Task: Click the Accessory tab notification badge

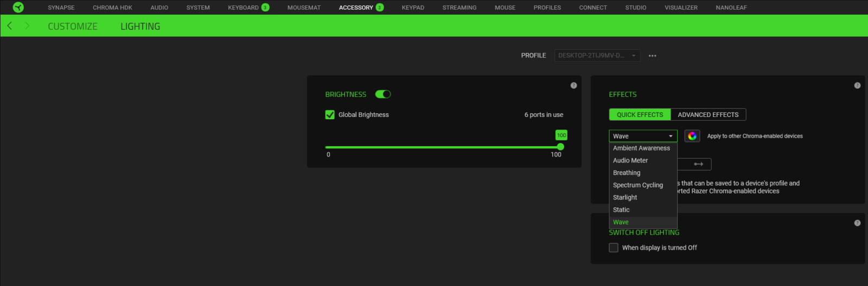Action: (380, 8)
